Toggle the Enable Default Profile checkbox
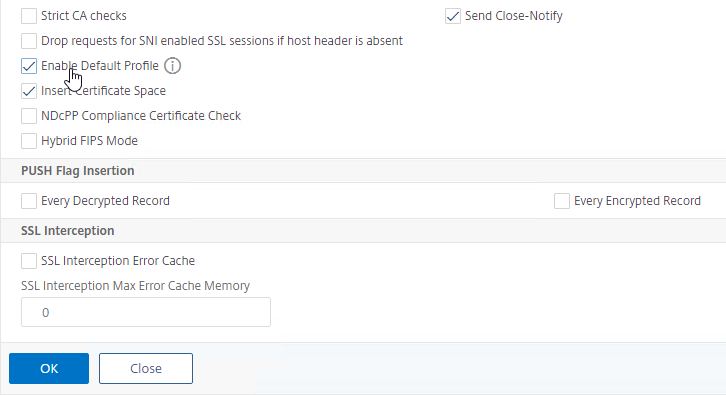726x395 pixels. [x=29, y=66]
